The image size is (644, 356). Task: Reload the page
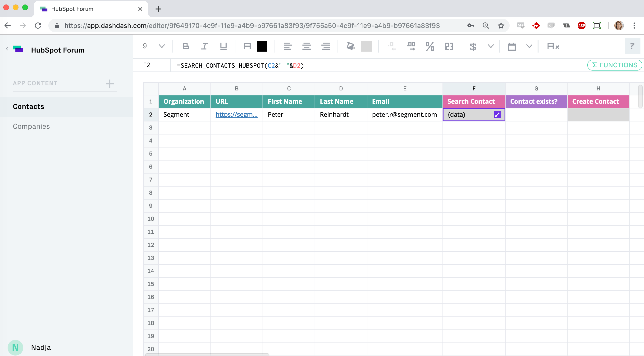(38, 26)
